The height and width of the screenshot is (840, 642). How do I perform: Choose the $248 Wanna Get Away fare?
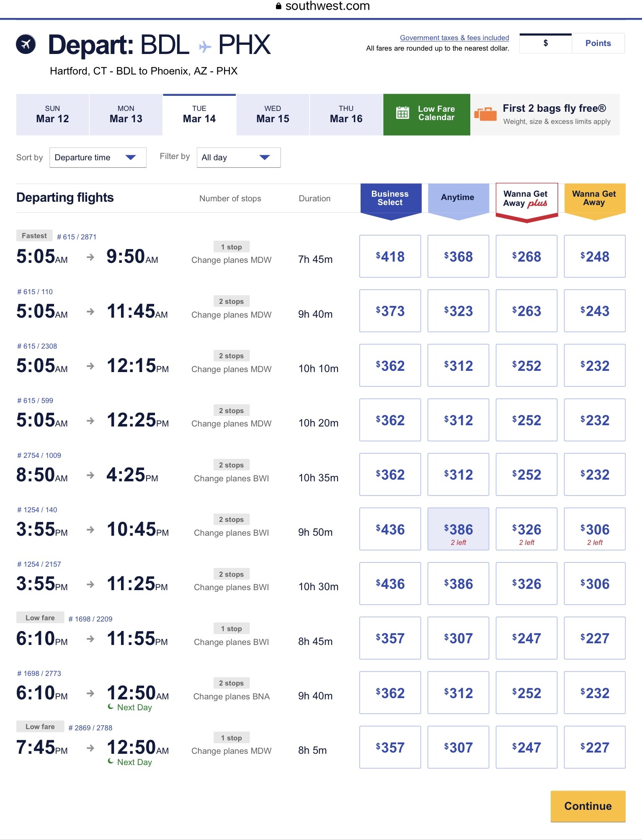coord(594,256)
